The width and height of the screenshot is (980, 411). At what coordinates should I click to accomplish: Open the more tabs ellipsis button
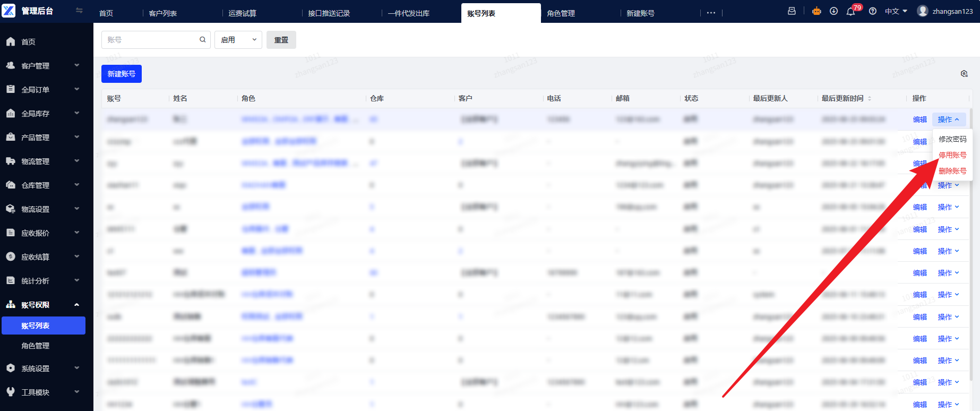point(711,13)
